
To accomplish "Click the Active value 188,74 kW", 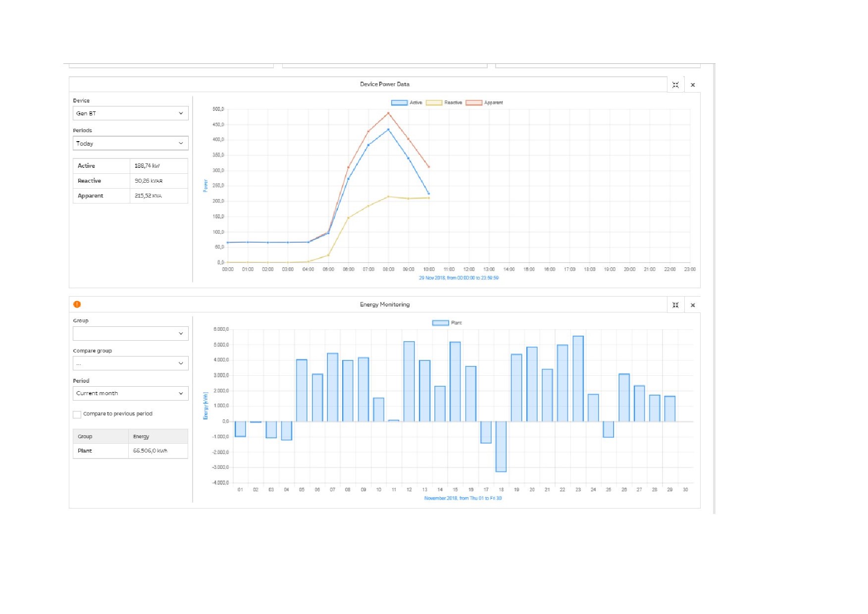I will click(147, 166).
